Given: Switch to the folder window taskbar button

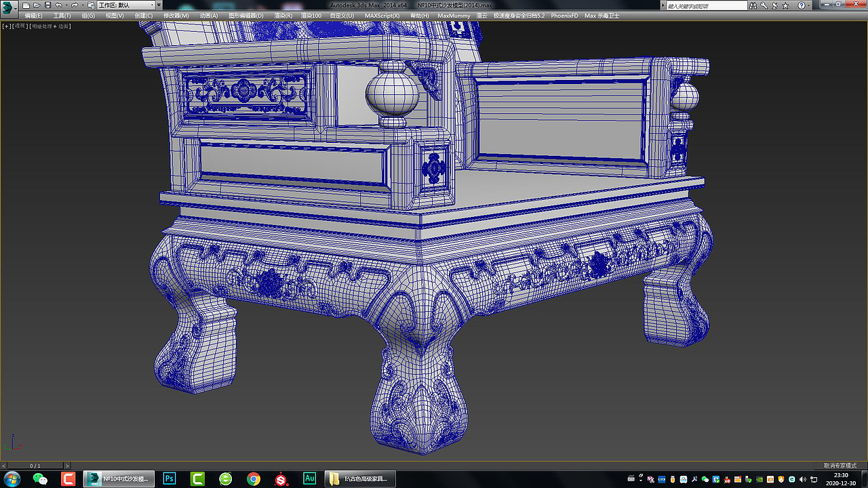Looking at the screenshot, I should pyautogui.click(x=359, y=479).
